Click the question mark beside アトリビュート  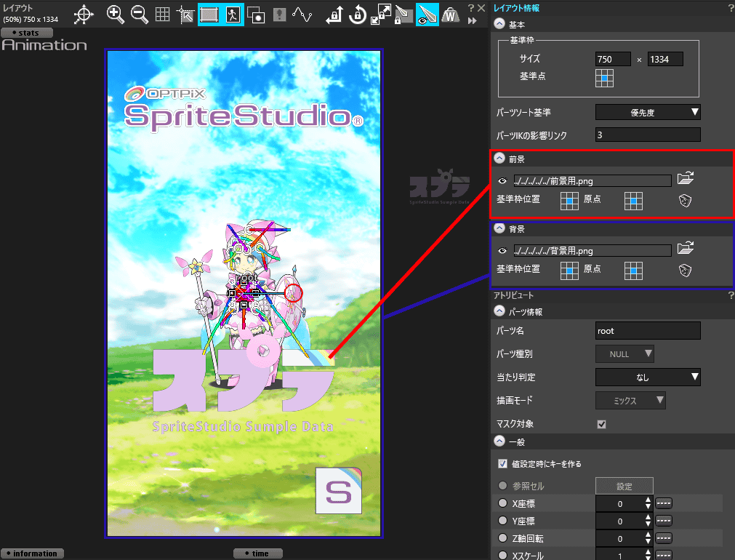click(x=731, y=295)
